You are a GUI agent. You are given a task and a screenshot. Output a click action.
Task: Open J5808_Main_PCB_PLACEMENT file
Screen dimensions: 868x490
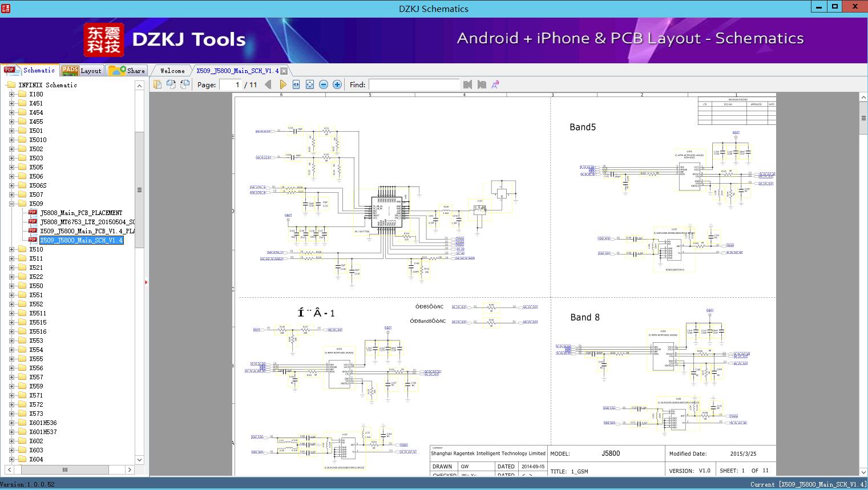click(x=81, y=213)
